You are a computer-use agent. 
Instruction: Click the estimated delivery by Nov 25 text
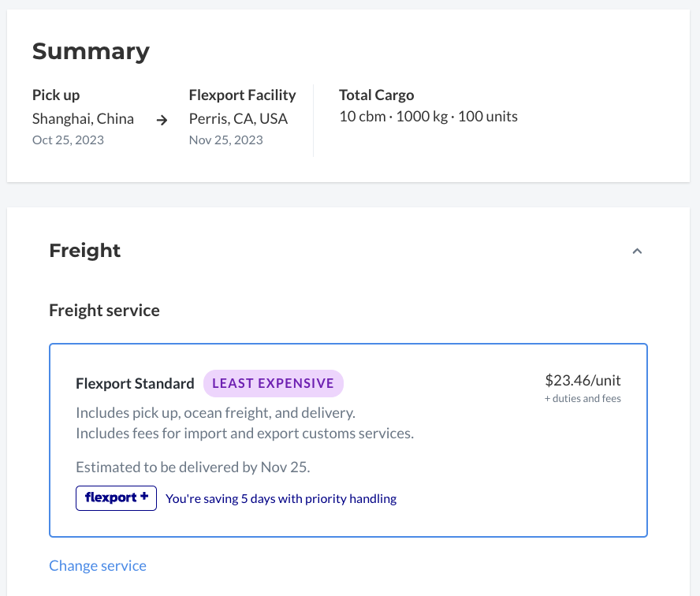193,467
